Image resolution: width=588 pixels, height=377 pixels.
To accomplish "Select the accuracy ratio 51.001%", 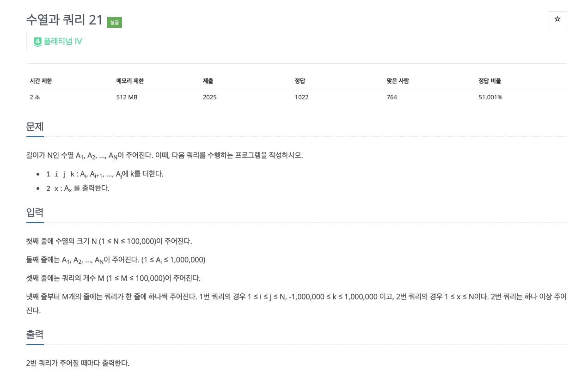I will [x=490, y=97].
